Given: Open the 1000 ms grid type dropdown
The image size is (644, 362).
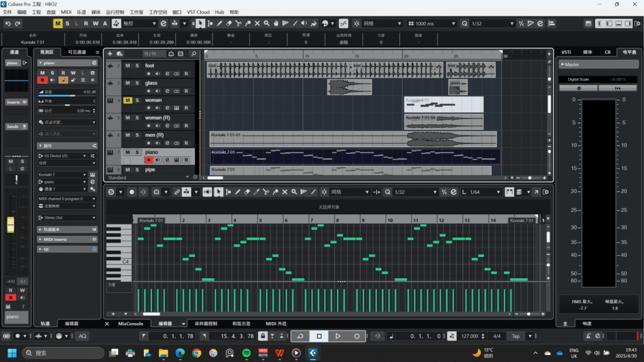Looking at the screenshot, I should (x=431, y=23).
